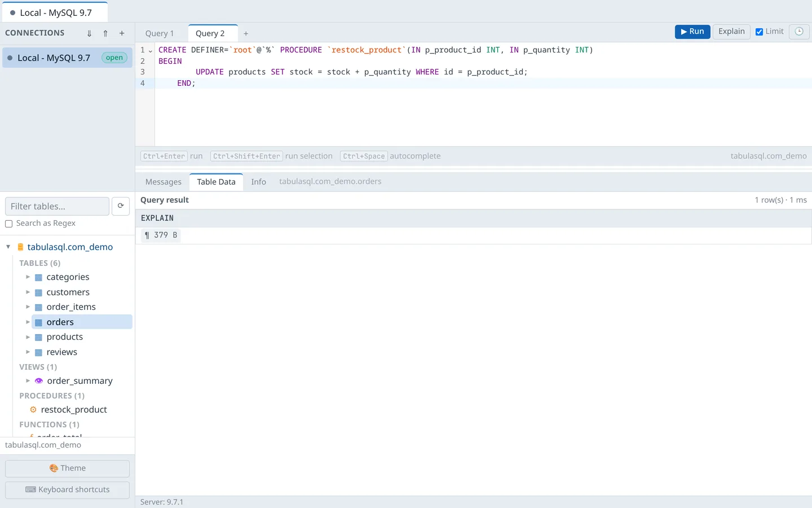812x508 pixels.
Task: Click the VIEWS (1) section header
Action: [x=38, y=367]
